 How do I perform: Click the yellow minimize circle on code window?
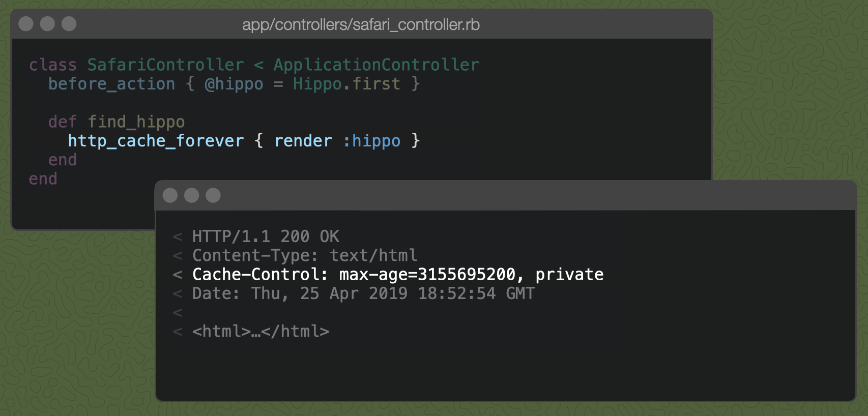tap(47, 23)
